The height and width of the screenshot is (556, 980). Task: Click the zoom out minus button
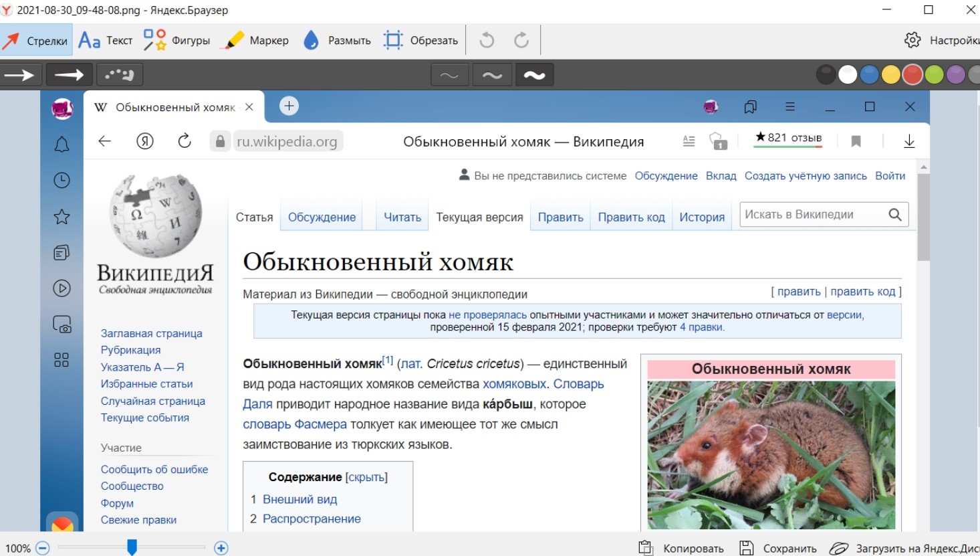tap(43, 548)
